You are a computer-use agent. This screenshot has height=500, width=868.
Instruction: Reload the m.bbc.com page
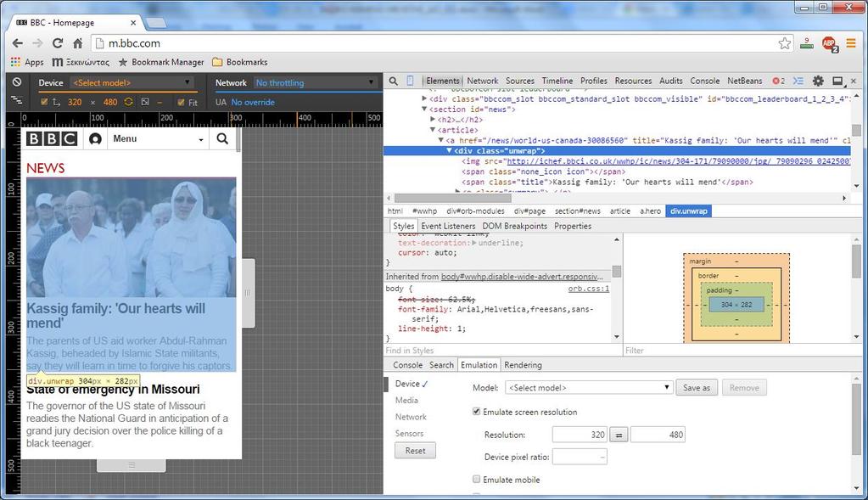[x=58, y=43]
